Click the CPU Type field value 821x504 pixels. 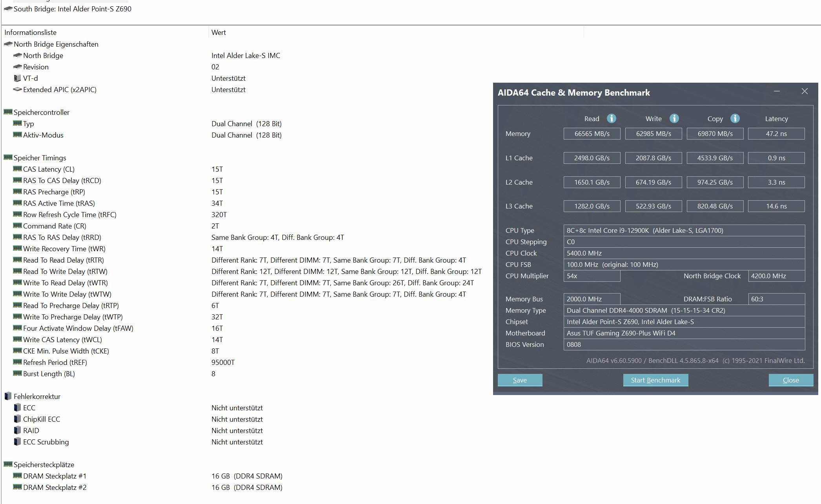coord(684,230)
